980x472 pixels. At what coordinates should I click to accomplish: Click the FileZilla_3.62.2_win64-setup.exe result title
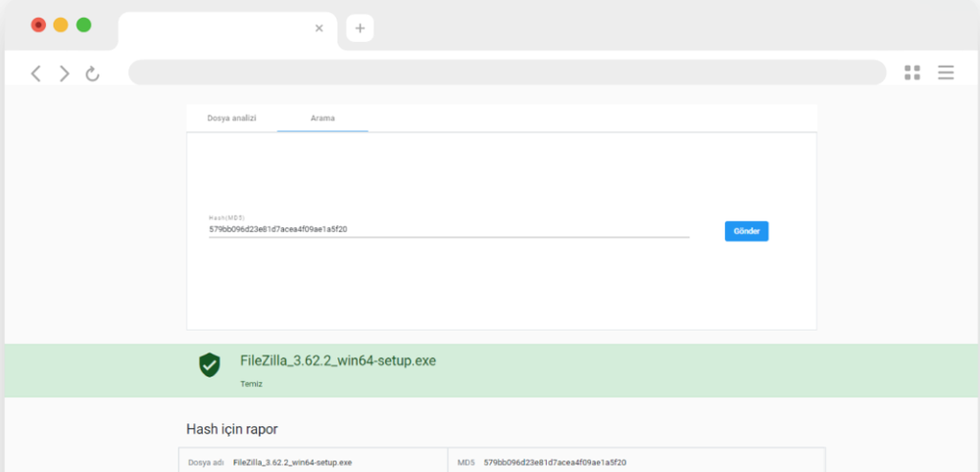click(338, 361)
